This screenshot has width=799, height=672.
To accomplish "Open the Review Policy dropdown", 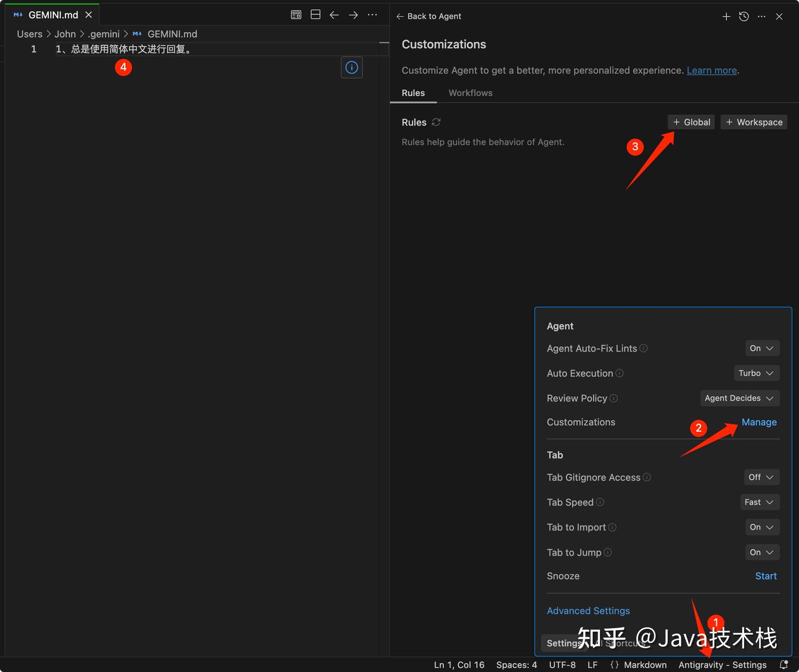I will point(739,398).
